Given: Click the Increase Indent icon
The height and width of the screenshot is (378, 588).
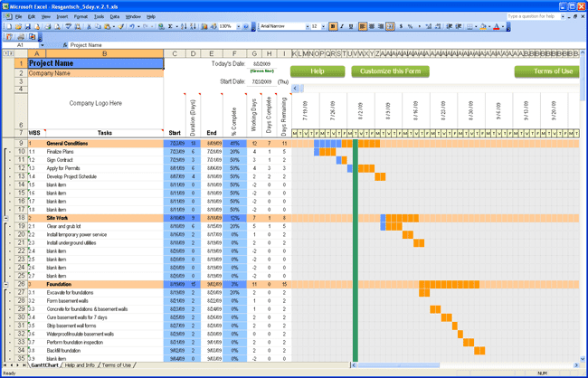Looking at the screenshot, I should pos(459,26).
